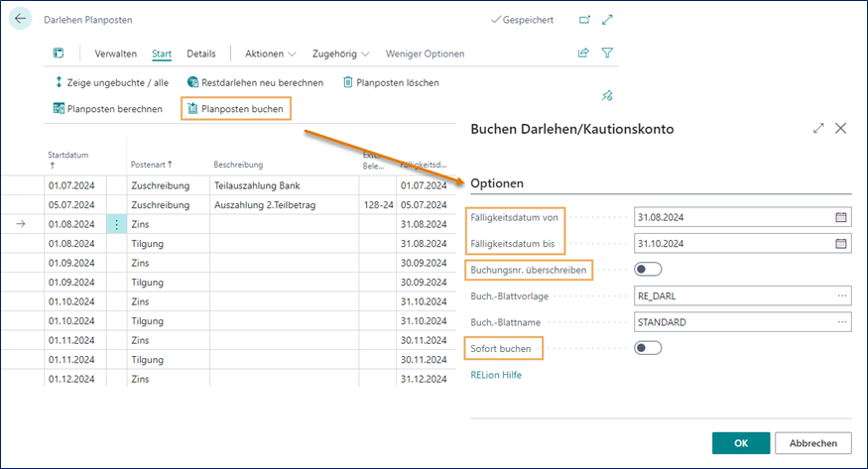
Task: Switch to the Start tab
Action: [162, 54]
